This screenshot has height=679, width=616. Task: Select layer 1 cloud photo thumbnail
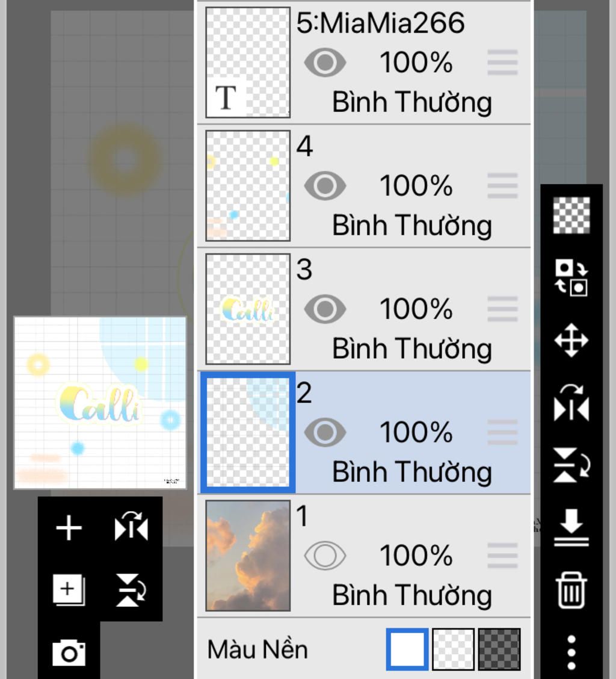tap(248, 556)
